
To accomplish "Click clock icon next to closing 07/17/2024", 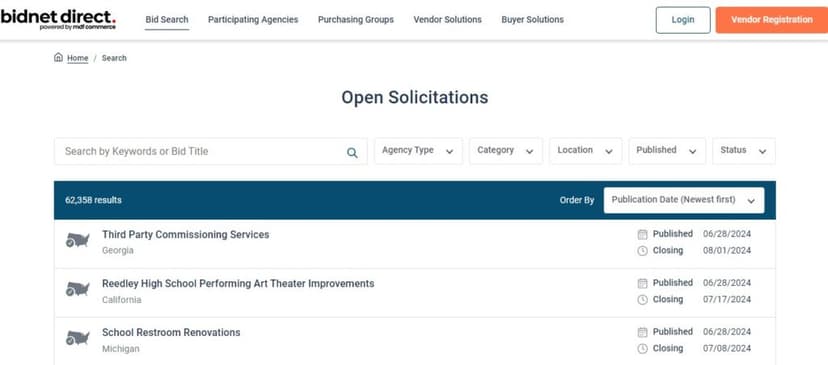I will point(642,300).
